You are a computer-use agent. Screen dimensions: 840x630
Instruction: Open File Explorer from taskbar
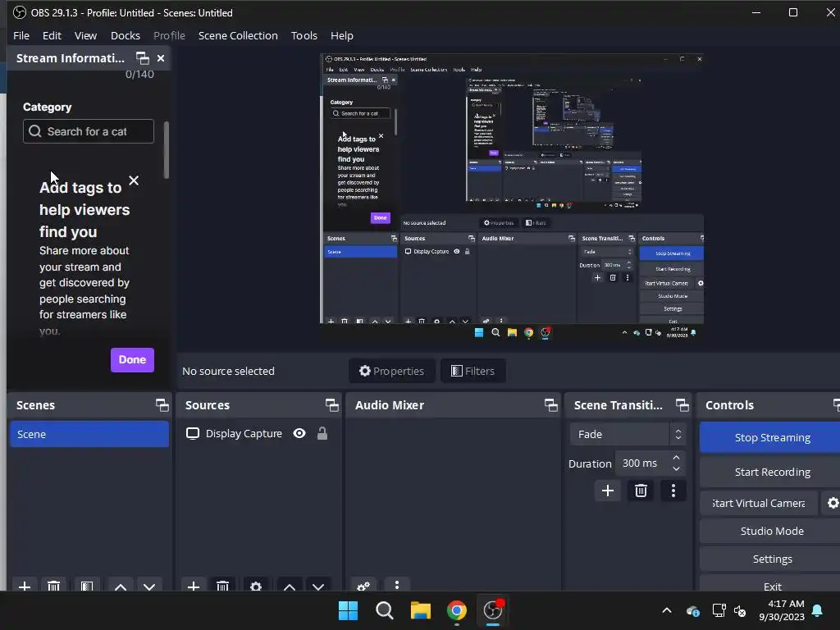click(x=421, y=610)
